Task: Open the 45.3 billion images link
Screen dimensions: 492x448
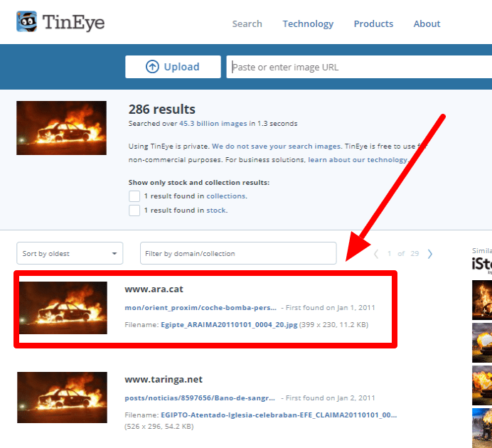Action: (x=213, y=124)
